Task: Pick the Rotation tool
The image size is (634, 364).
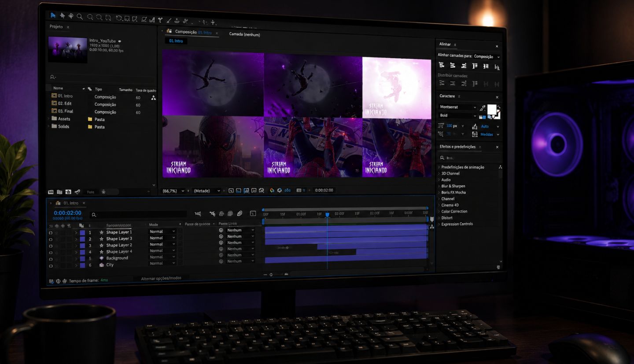Action: [x=119, y=18]
